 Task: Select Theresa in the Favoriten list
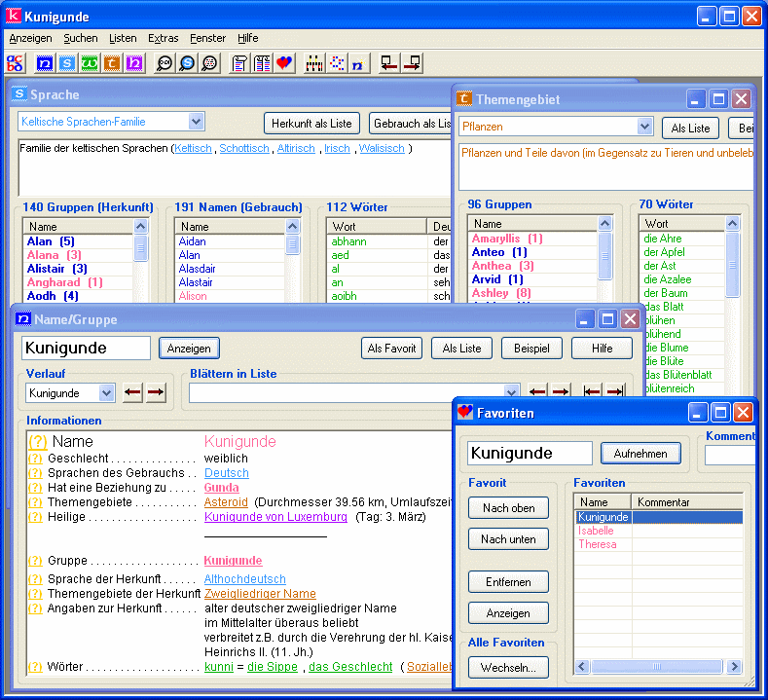[x=597, y=544]
